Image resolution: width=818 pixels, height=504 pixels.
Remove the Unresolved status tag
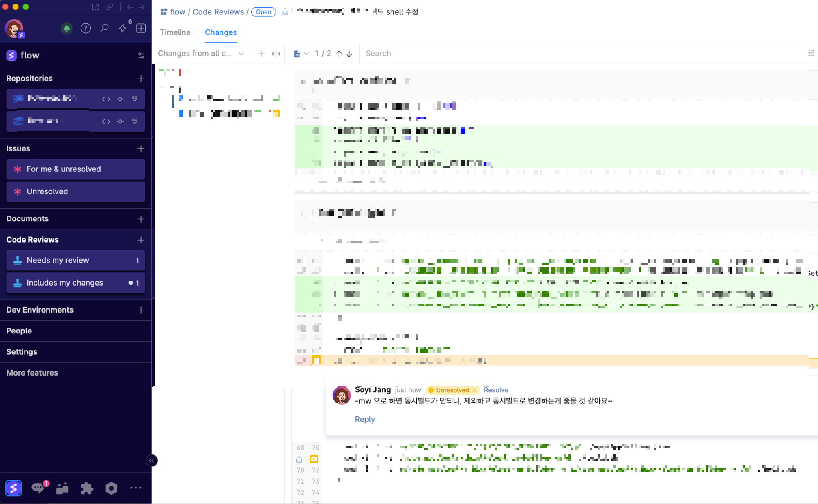(474, 390)
